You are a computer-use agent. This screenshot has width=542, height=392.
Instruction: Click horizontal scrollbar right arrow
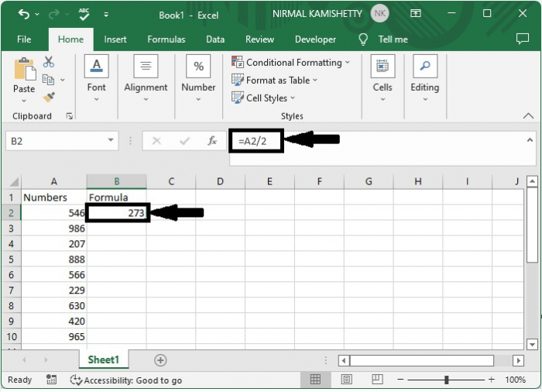pyautogui.click(x=518, y=360)
